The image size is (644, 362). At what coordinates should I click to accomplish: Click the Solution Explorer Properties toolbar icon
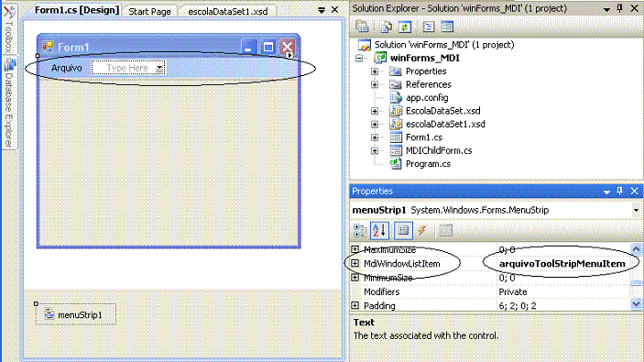click(x=362, y=27)
